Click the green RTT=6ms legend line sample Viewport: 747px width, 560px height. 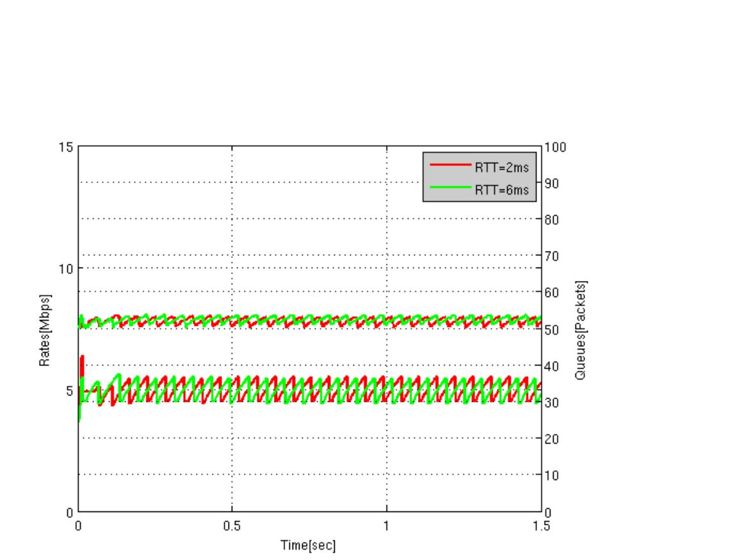(450, 187)
